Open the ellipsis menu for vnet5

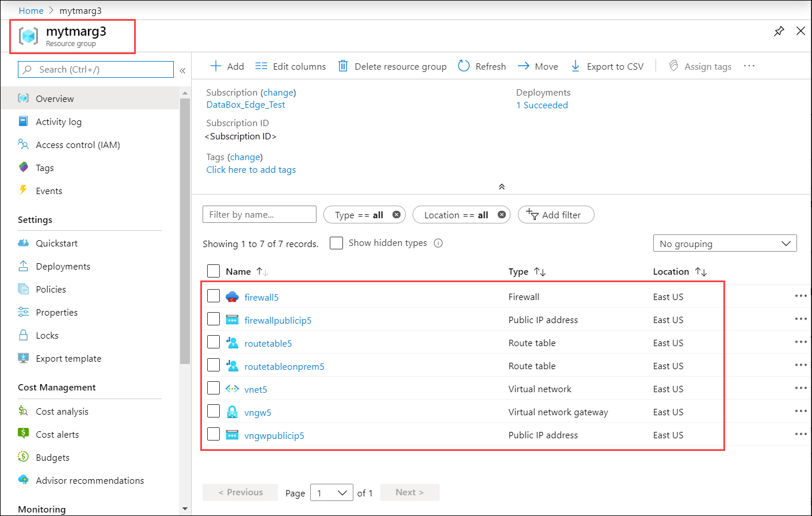point(800,388)
